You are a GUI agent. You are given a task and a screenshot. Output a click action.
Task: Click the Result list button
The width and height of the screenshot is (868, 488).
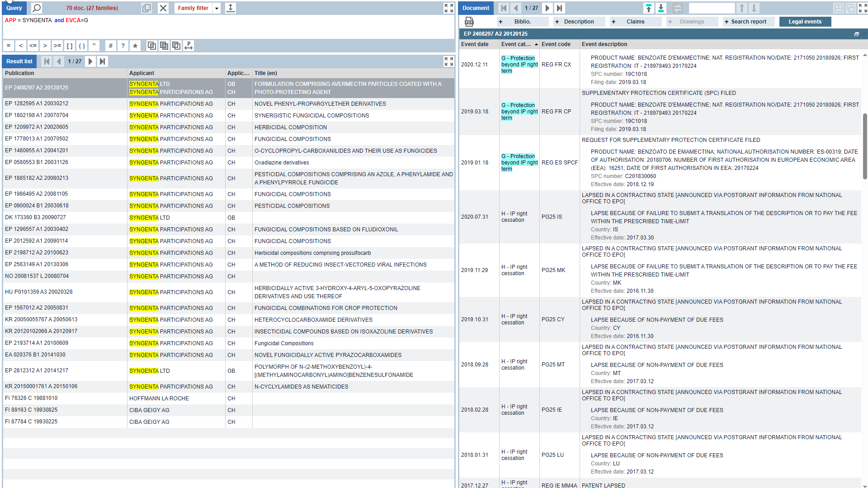coord(19,61)
